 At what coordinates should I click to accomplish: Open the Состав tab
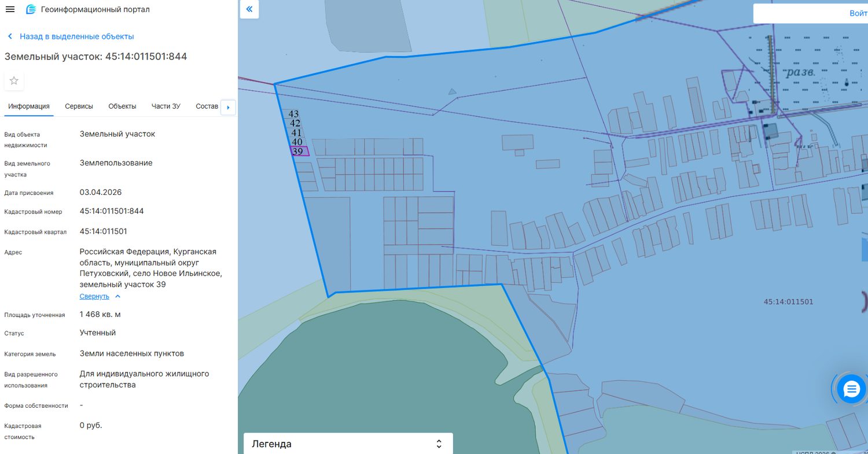tap(207, 106)
